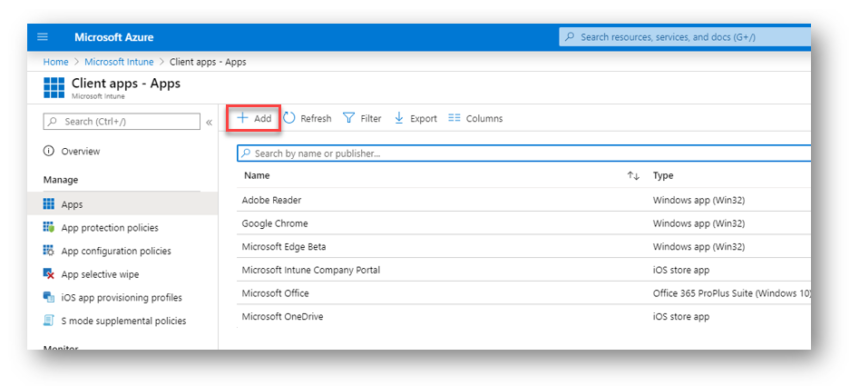Screen dimensions: 850x386
Task: Click the App configuration policies icon
Action: coord(49,251)
